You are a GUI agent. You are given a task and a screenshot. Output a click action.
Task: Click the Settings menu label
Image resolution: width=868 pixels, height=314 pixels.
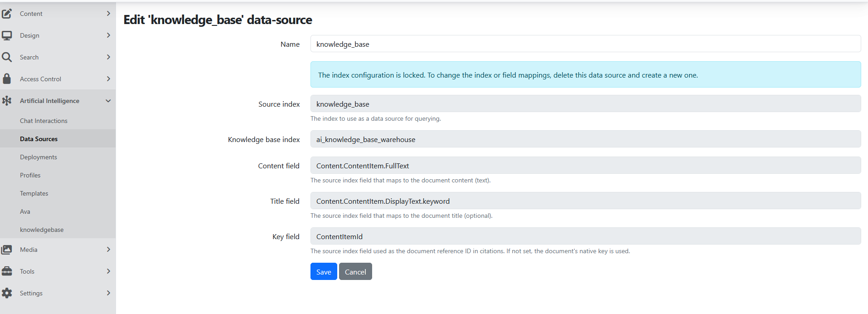(x=31, y=293)
